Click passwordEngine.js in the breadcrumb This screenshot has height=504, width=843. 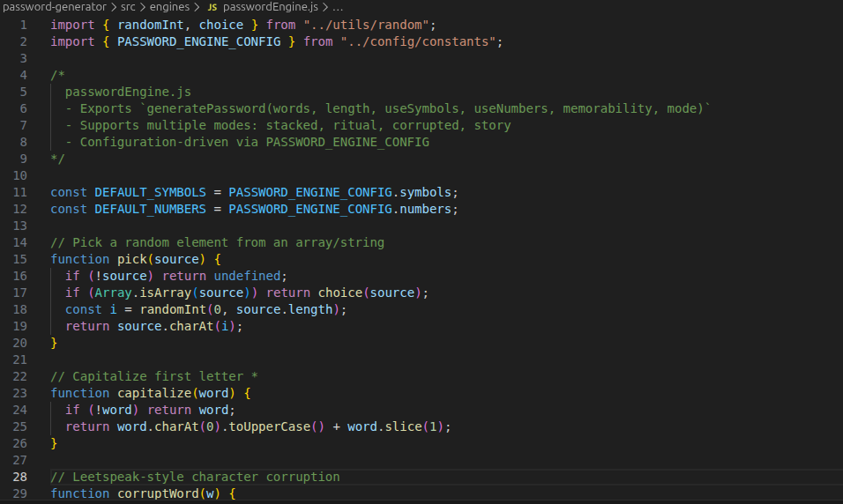pos(271,7)
